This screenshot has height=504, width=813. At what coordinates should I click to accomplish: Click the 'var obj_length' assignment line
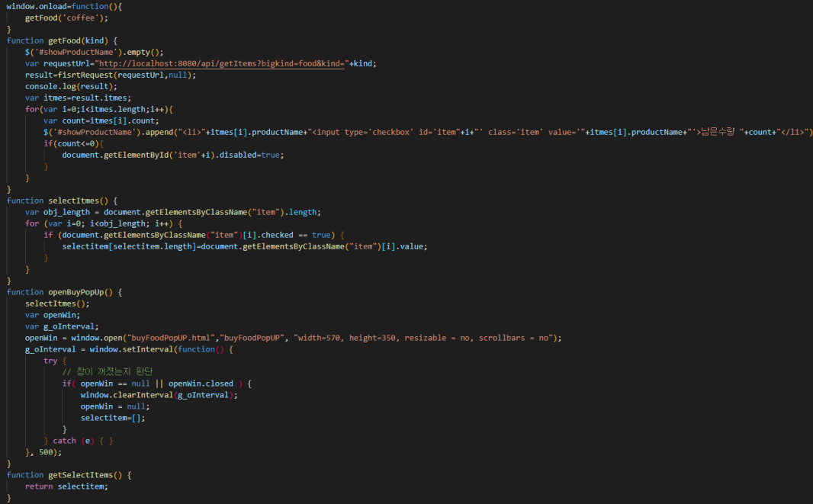tap(172, 212)
